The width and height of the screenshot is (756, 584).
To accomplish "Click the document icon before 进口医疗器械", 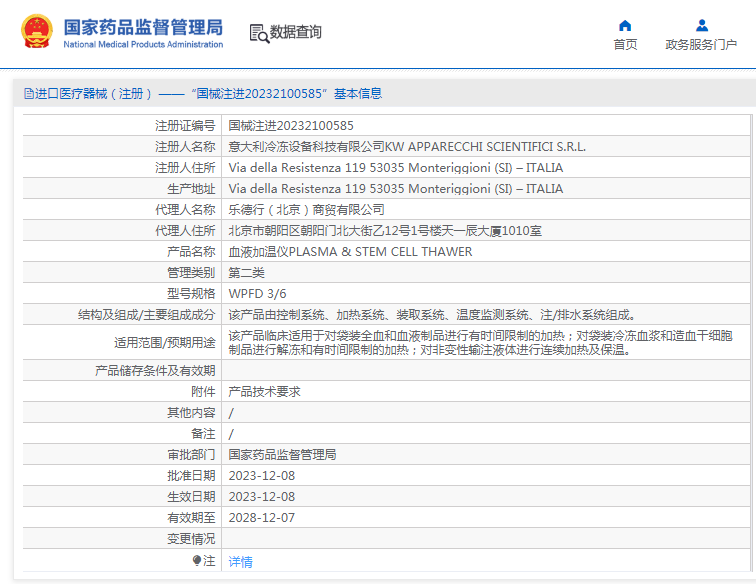I will coord(29,94).
